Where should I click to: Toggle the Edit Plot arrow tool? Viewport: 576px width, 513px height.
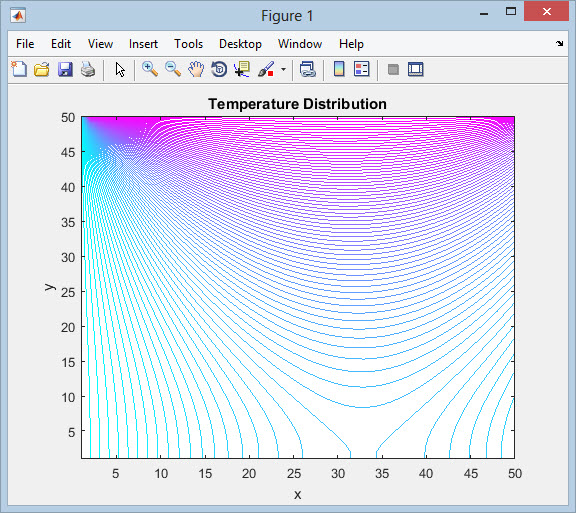(x=120, y=69)
